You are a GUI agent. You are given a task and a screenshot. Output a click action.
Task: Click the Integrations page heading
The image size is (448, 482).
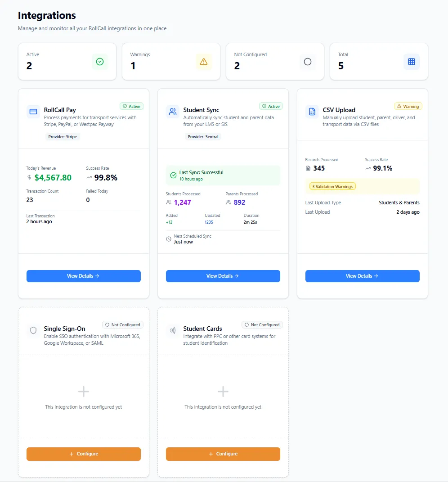click(47, 15)
